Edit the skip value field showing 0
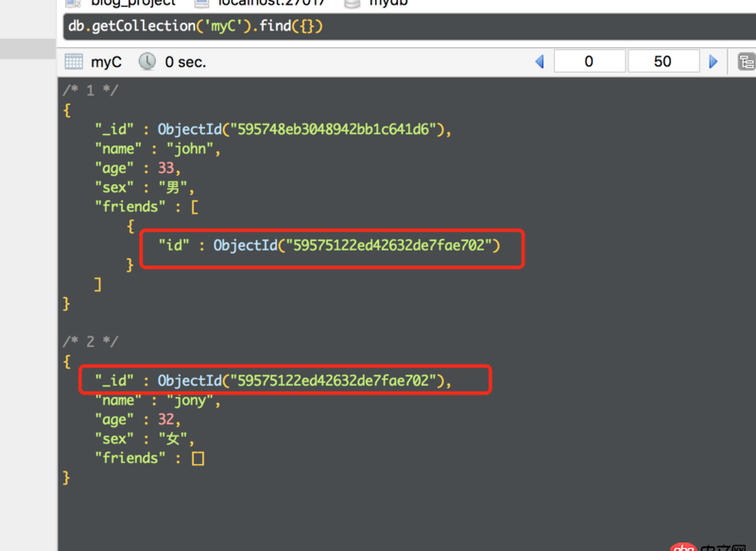The image size is (756, 551). [589, 61]
